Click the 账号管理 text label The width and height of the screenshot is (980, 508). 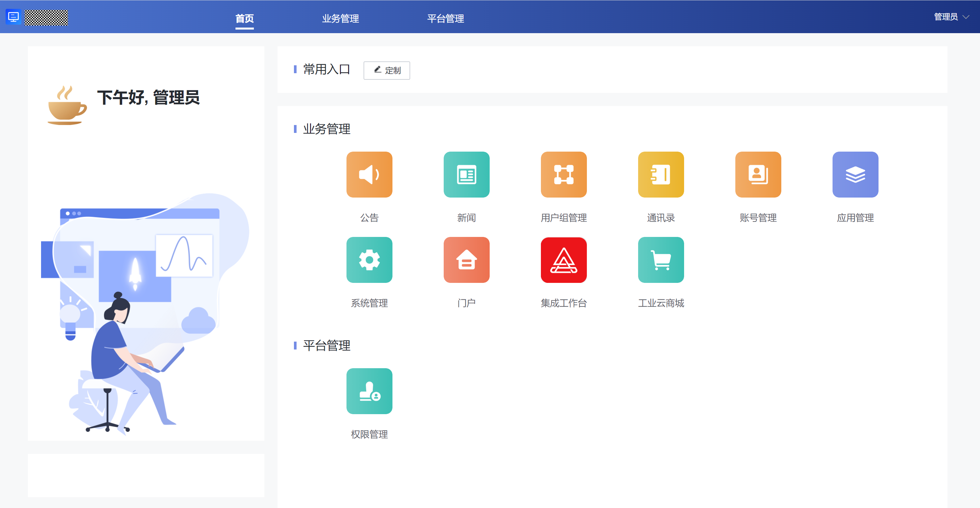click(758, 218)
